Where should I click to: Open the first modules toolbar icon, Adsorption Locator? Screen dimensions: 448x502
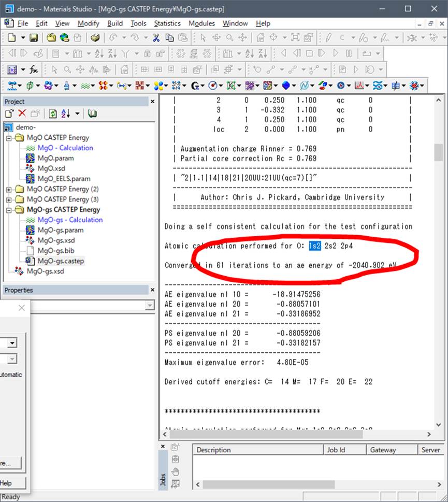pyautogui.click(x=12, y=85)
